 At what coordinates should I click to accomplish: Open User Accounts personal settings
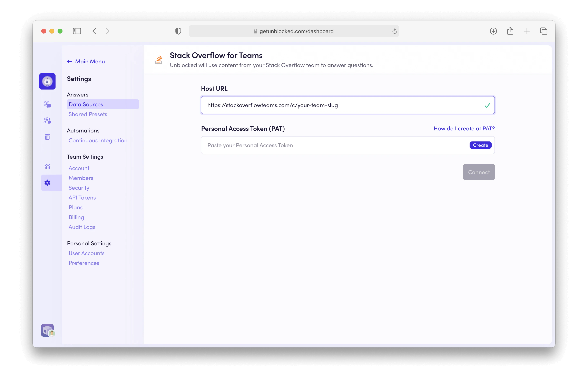click(x=86, y=253)
